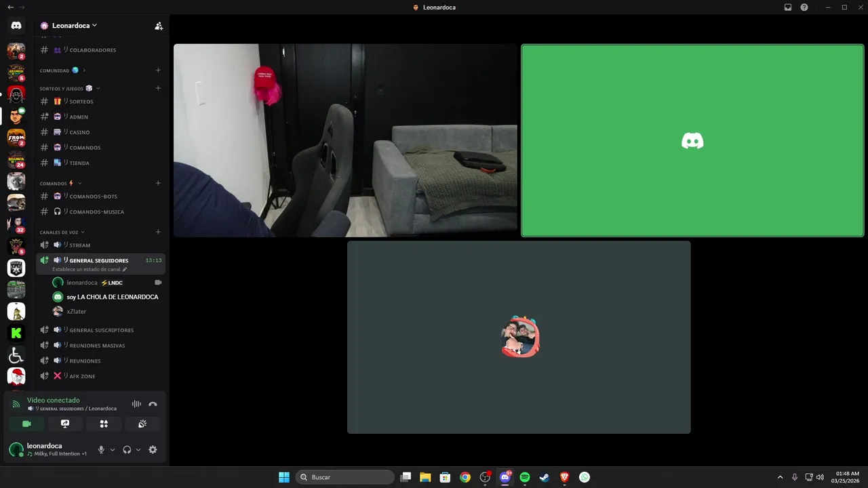Open the red-capped cartoon face server

pyautogui.click(x=16, y=376)
